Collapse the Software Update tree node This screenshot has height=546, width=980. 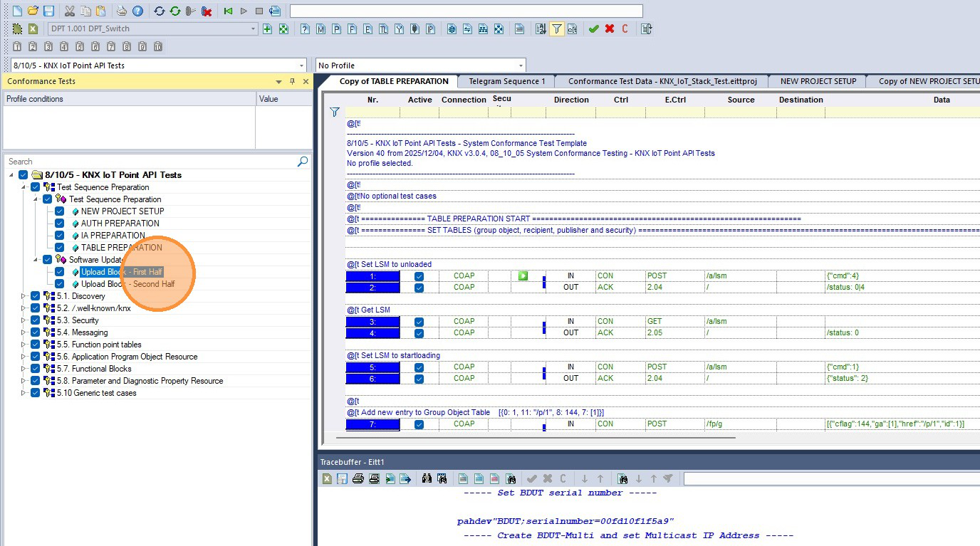click(x=36, y=260)
